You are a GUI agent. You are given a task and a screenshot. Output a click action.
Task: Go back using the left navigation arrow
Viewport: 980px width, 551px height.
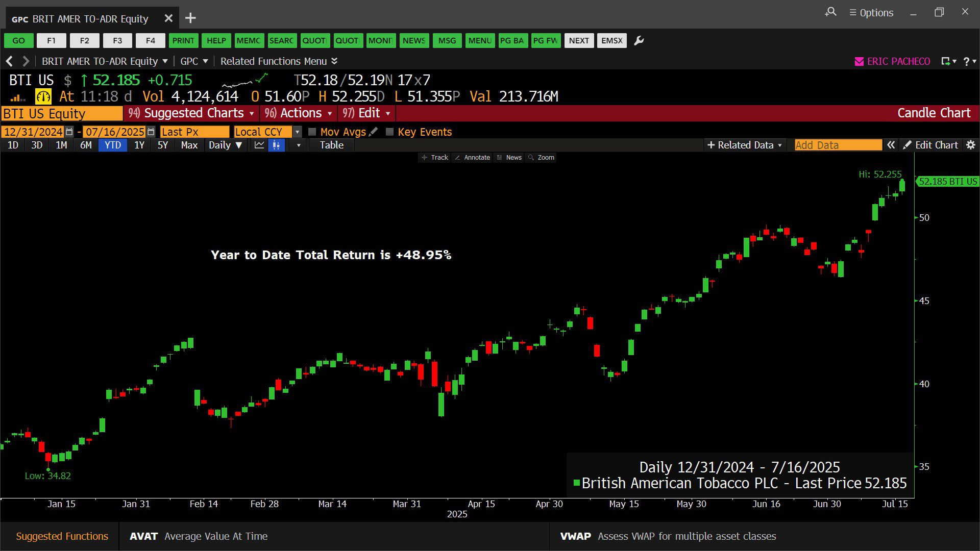tap(9, 61)
